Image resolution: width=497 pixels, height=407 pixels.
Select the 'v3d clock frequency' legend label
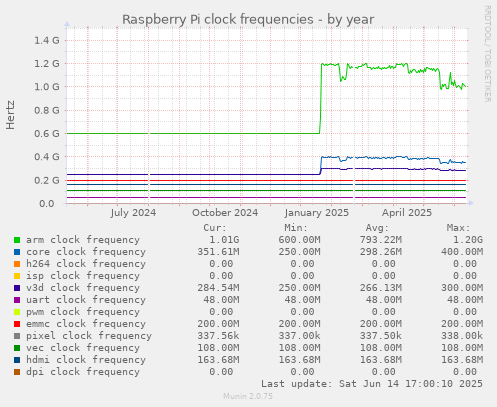(83, 288)
